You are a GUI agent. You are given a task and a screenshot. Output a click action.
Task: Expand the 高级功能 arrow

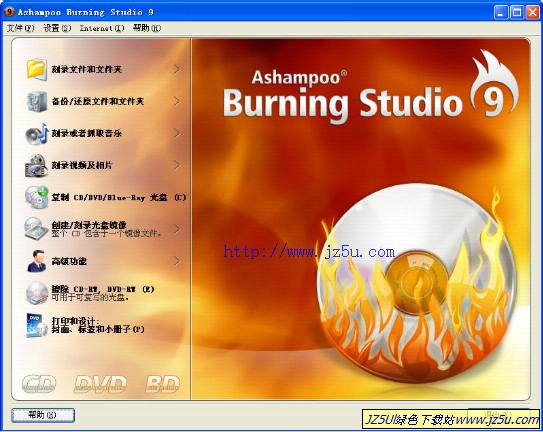177,261
